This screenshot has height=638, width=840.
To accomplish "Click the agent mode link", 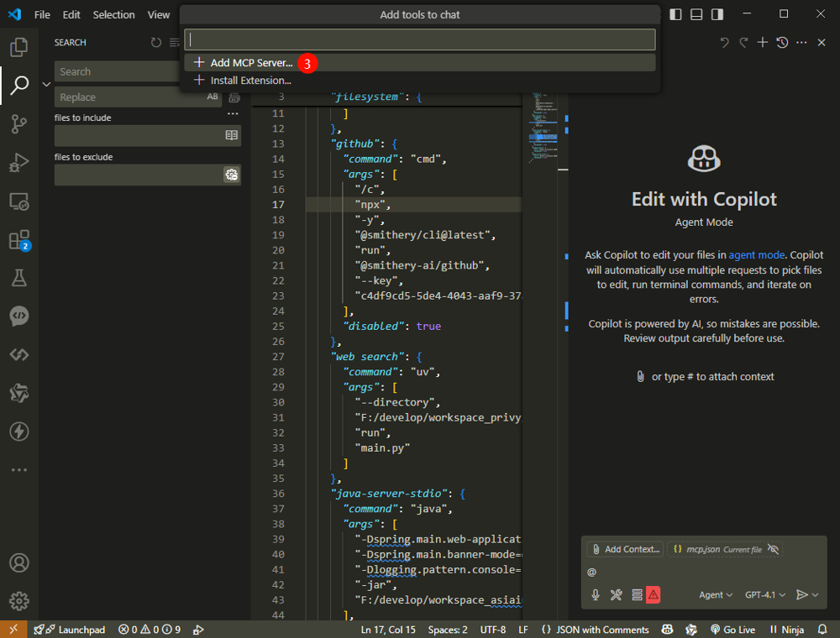I will coord(756,255).
